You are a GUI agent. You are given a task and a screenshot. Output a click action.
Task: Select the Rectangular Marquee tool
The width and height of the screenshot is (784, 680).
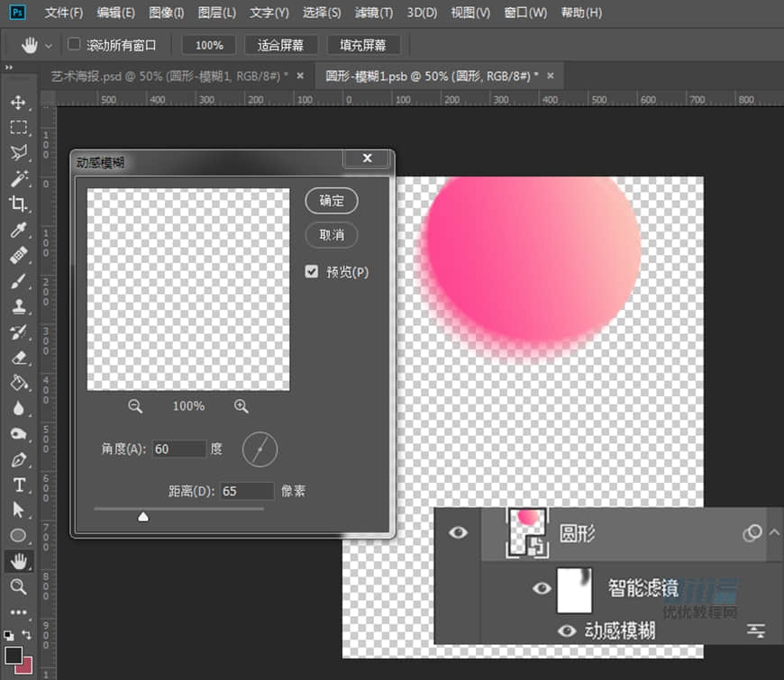point(19,128)
